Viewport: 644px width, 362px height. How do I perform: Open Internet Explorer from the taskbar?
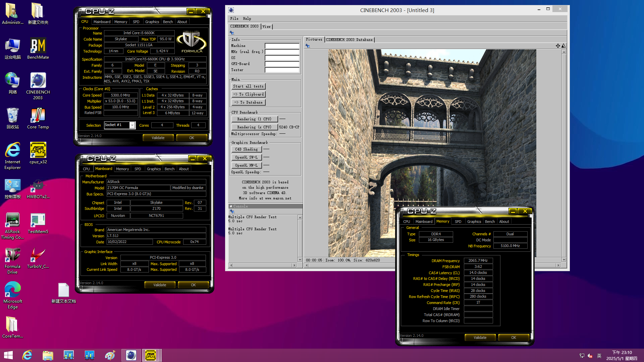(x=27, y=355)
